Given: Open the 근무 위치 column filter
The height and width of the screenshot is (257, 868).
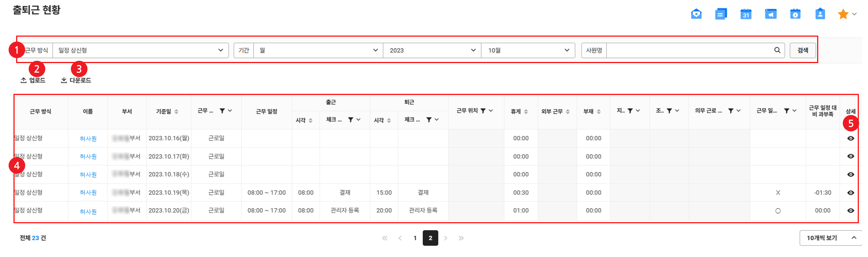Looking at the screenshot, I should click(483, 111).
